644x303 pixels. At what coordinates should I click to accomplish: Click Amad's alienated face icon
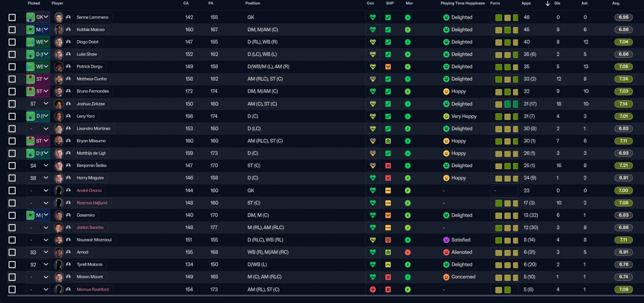[x=446, y=252]
